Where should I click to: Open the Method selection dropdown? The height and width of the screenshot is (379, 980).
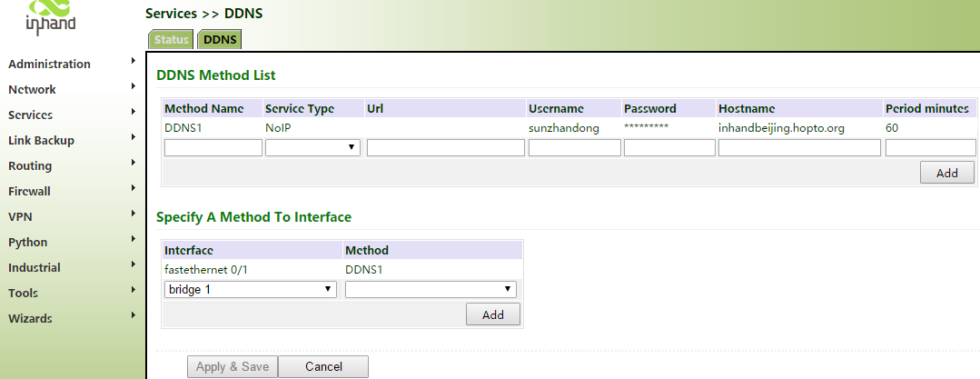(x=431, y=289)
